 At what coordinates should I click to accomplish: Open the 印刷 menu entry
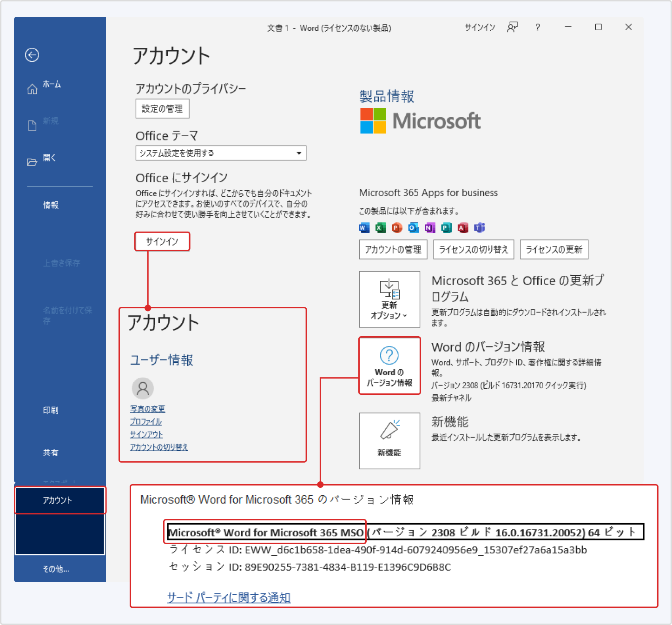(51, 410)
